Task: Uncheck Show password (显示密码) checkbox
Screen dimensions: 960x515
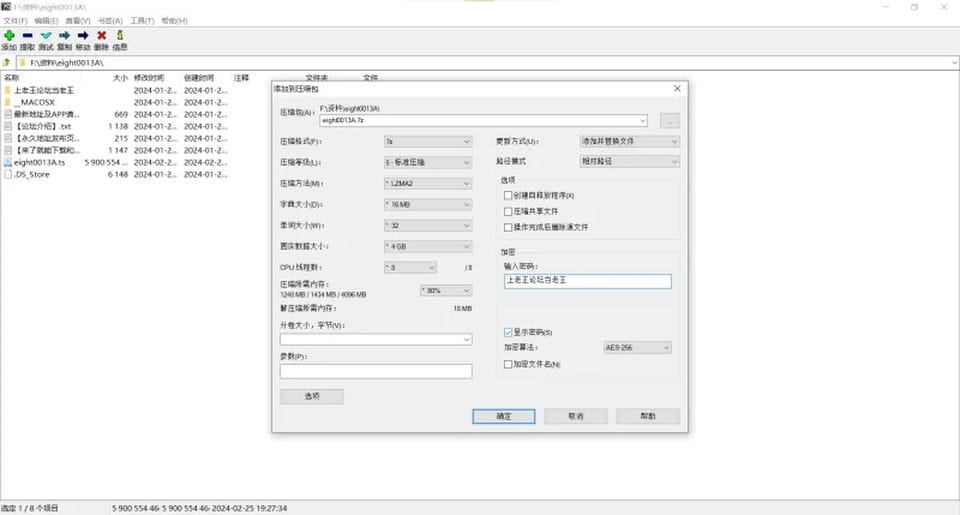Action: coord(508,332)
